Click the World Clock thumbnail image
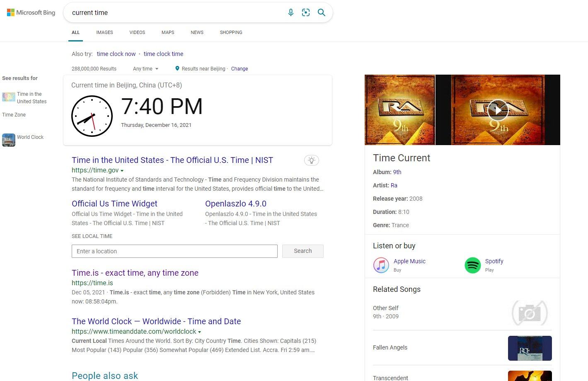Screen dimensions: 588x381 click(x=9, y=140)
